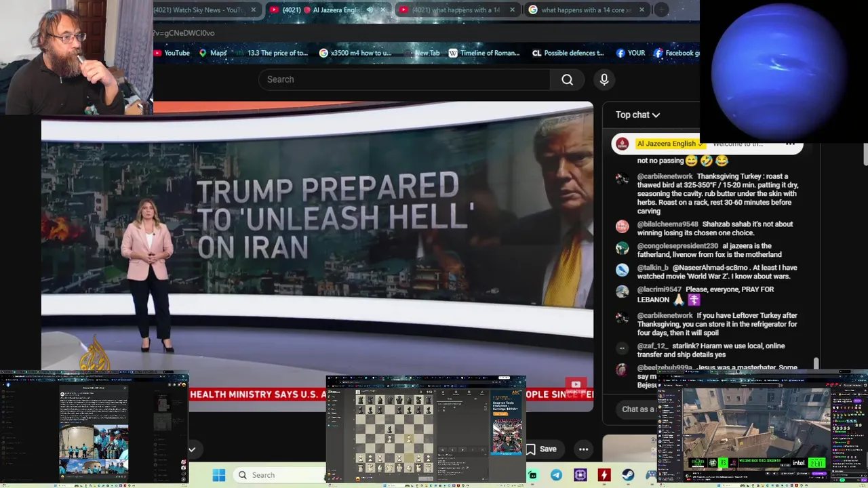This screenshot has height=488, width=868.
Task: Close the Watch Sky News tab
Action: 253,9
